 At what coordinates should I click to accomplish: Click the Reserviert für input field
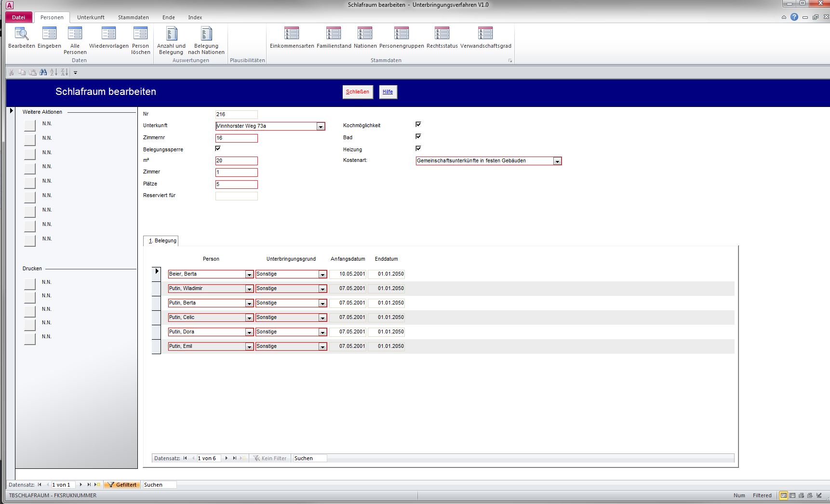coord(237,196)
